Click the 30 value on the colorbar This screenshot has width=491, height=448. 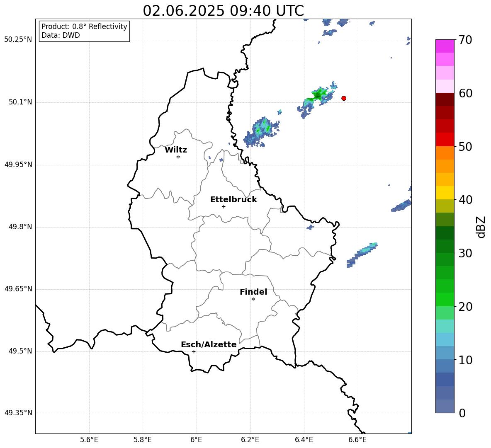[x=465, y=253]
